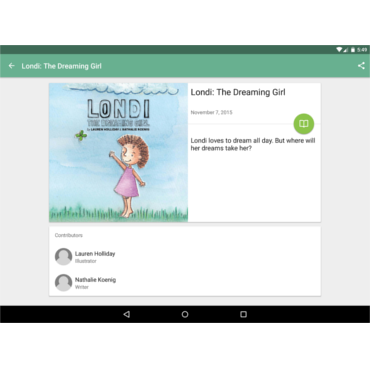
Task: Click the description "Londi loves to dream all day"
Action: [x=232, y=140]
